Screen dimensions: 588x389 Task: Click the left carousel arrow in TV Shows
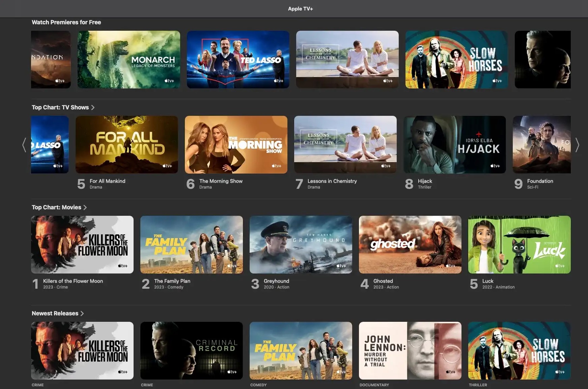click(24, 145)
